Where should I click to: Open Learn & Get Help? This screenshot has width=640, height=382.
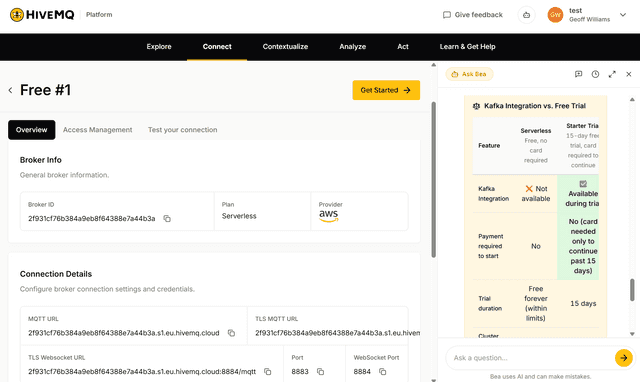tap(467, 47)
